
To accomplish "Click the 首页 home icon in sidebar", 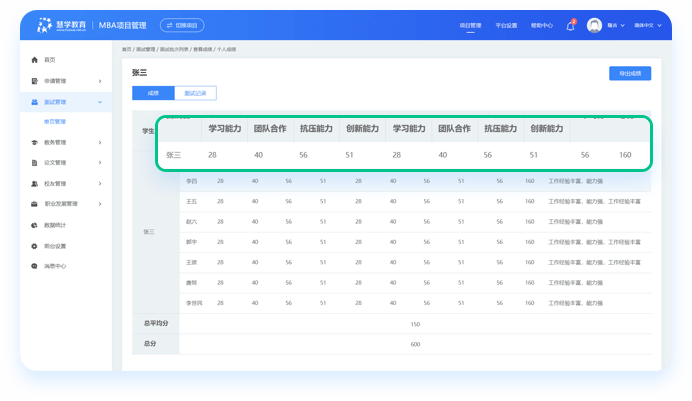I will [x=35, y=60].
